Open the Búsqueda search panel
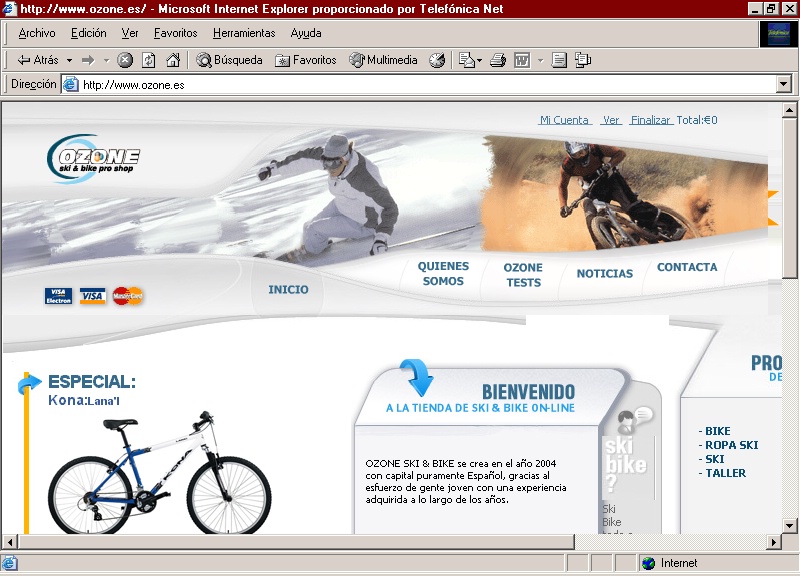 [229, 60]
